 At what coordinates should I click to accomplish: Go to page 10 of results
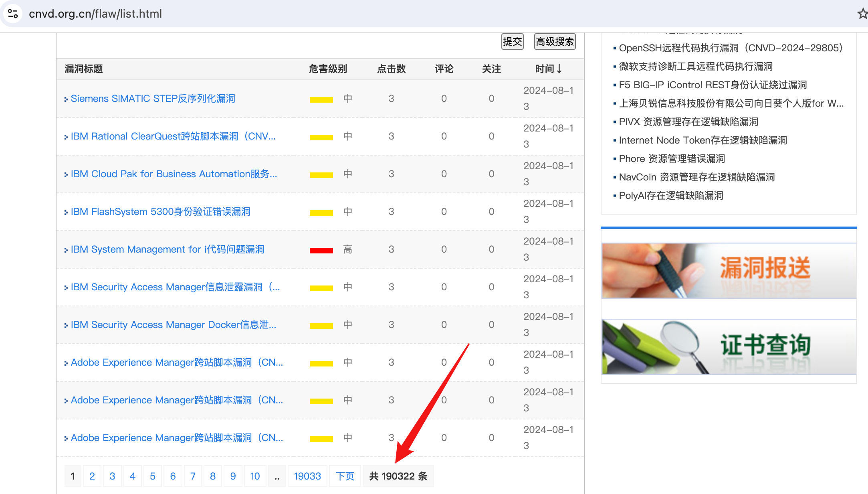(x=255, y=476)
